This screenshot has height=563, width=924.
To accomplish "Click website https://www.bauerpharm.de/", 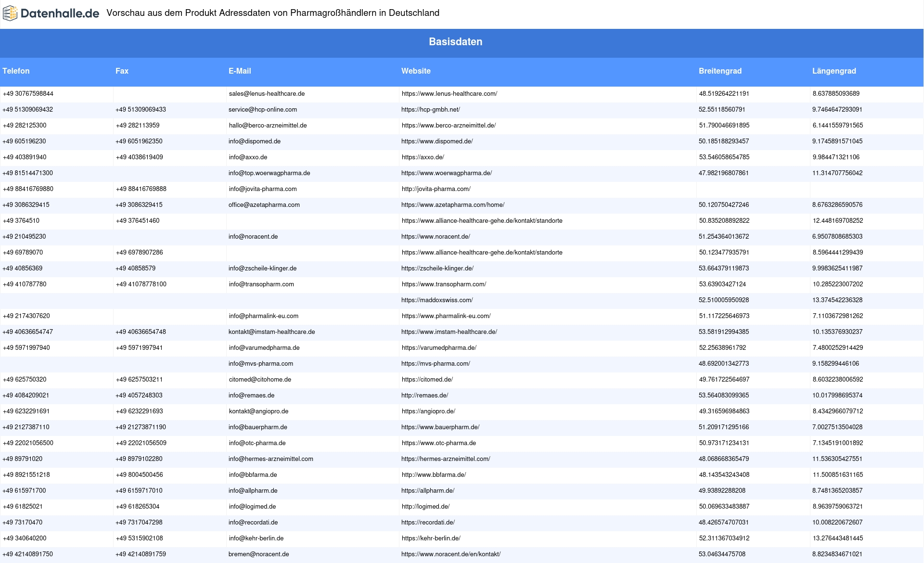I will pos(440,427).
